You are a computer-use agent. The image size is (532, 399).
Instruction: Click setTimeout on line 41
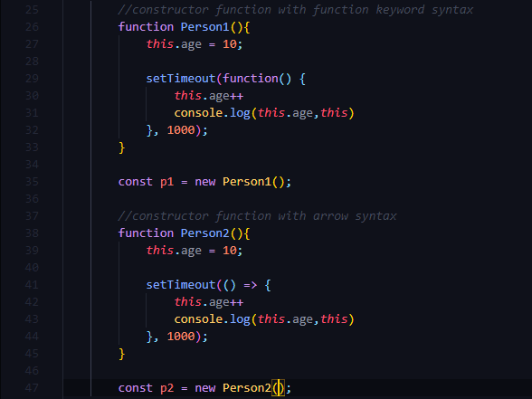click(x=181, y=285)
